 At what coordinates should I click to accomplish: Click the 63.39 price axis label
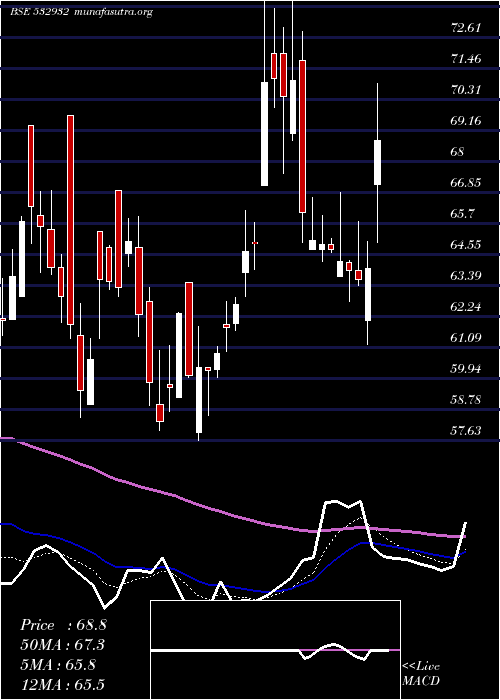(x=466, y=276)
